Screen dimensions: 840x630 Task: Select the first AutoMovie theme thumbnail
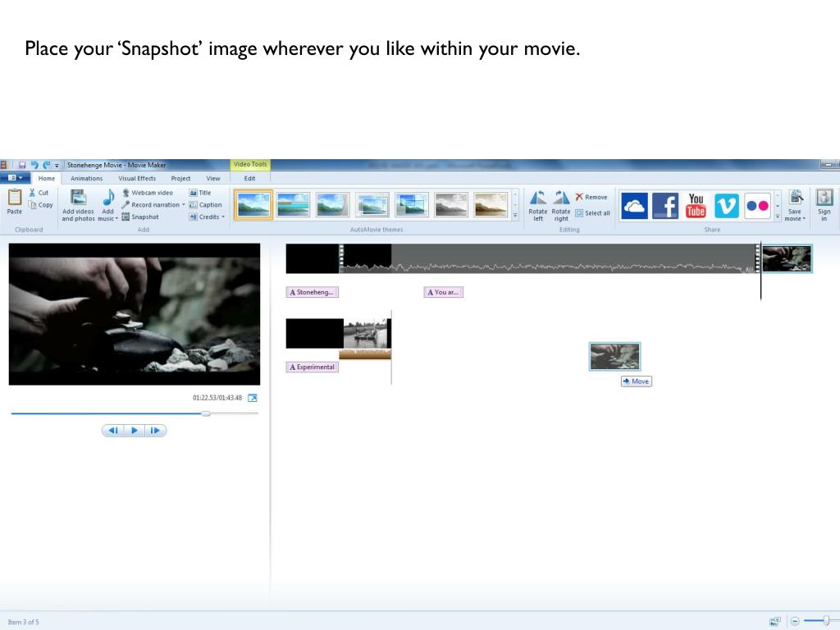(254, 205)
